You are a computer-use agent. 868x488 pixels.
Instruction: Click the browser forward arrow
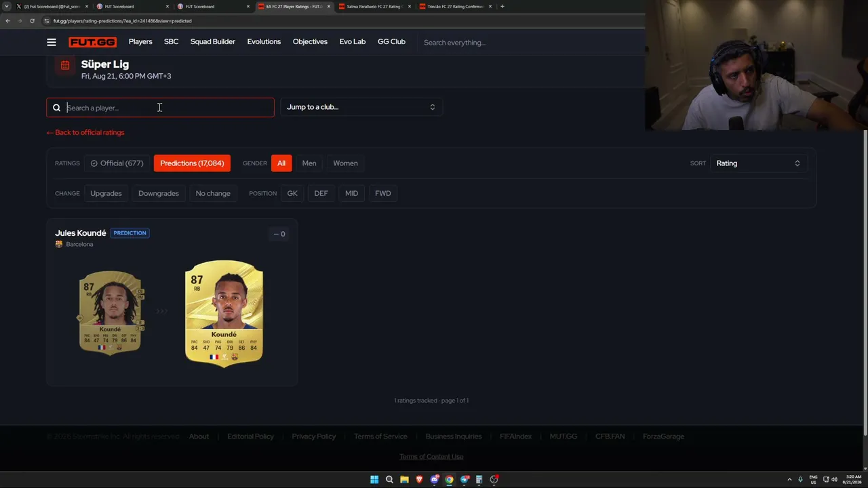click(x=19, y=21)
